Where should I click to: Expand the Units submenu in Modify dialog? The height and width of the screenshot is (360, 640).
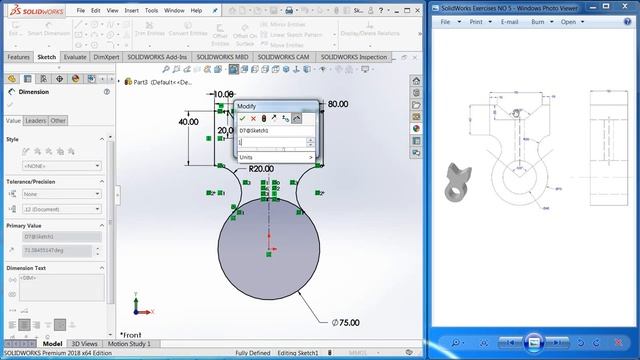click(x=276, y=157)
